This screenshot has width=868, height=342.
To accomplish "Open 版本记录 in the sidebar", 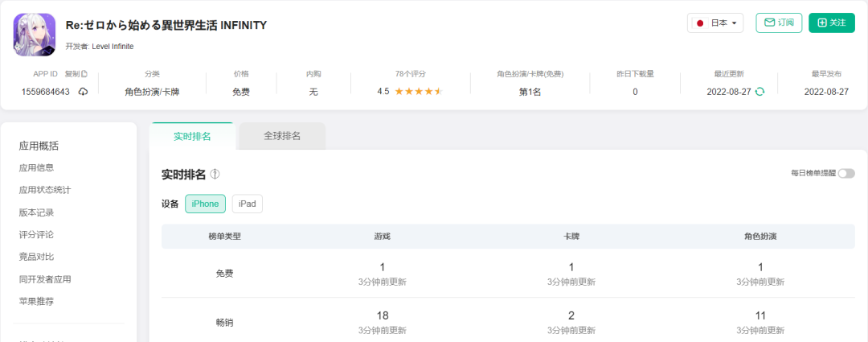I will pos(36,212).
